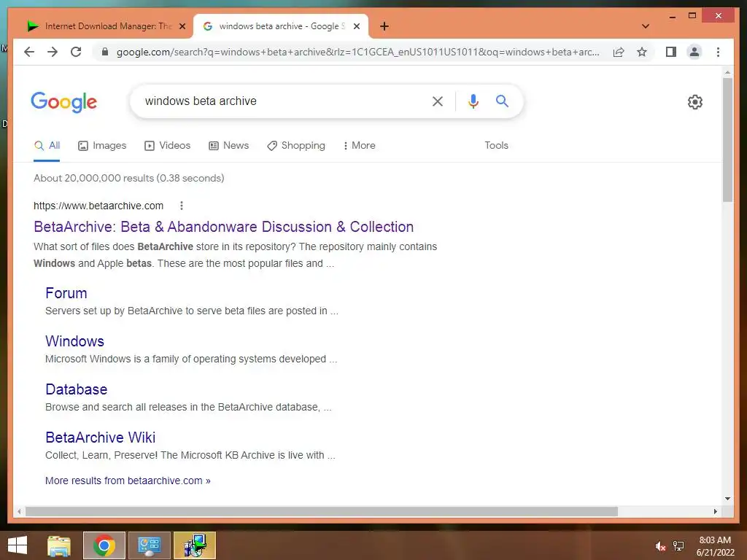Go to the Google homepage via the logo
The height and width of the screenshot is (560, 747).
tap(64, 102)
